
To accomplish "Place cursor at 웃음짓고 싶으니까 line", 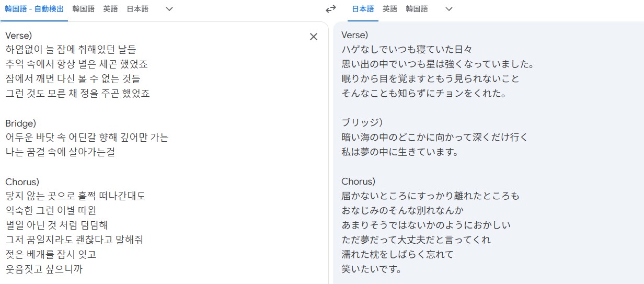I will click(44, 269).
